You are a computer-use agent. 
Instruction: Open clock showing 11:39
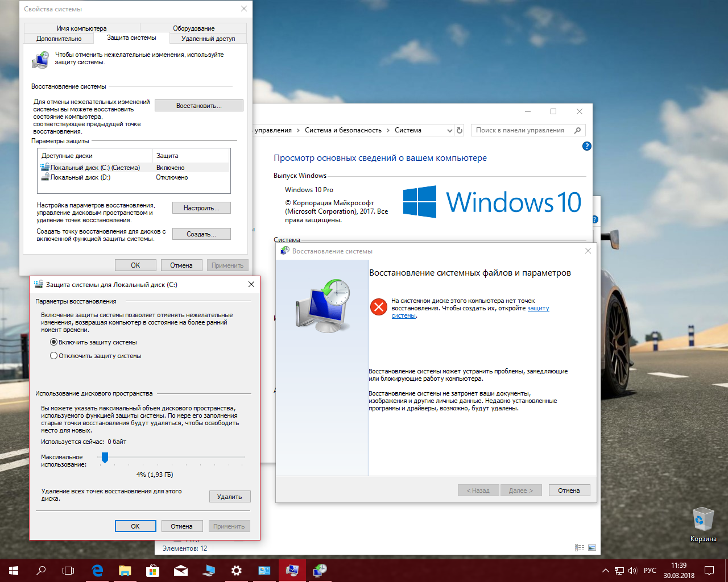[x=679, y=570]
